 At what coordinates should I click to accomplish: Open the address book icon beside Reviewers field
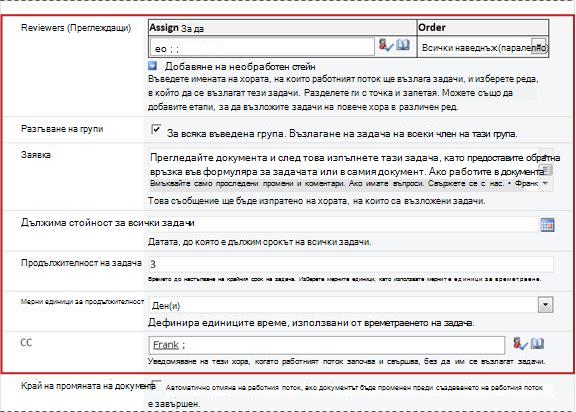(x=403, y=45)
